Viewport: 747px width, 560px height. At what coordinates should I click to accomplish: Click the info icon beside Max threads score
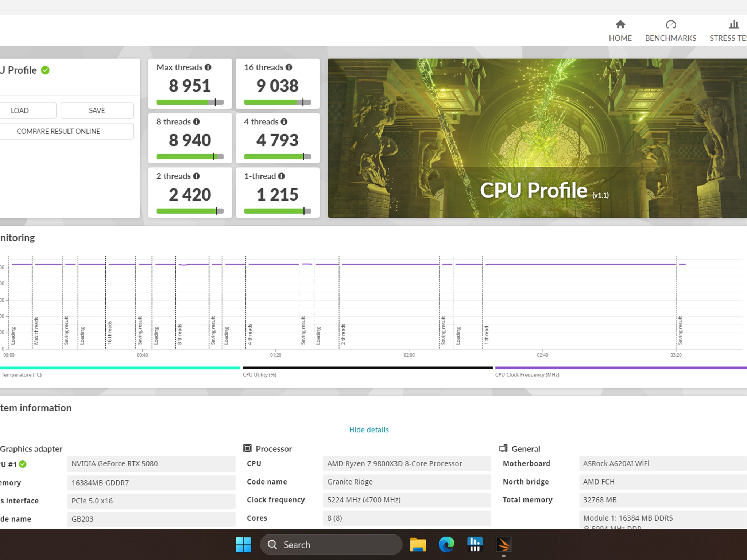pyautogui.click(x=208, y=67)
